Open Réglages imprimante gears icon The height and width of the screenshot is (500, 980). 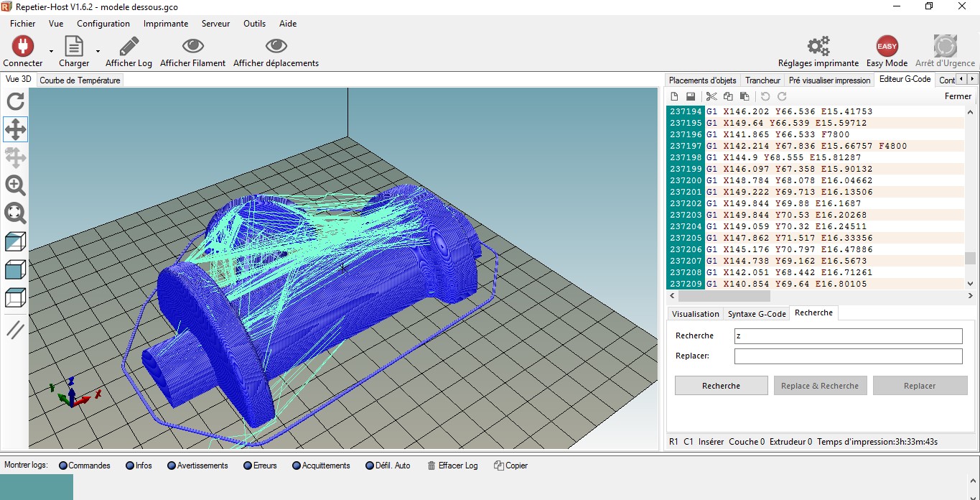(x=818, y=47)
